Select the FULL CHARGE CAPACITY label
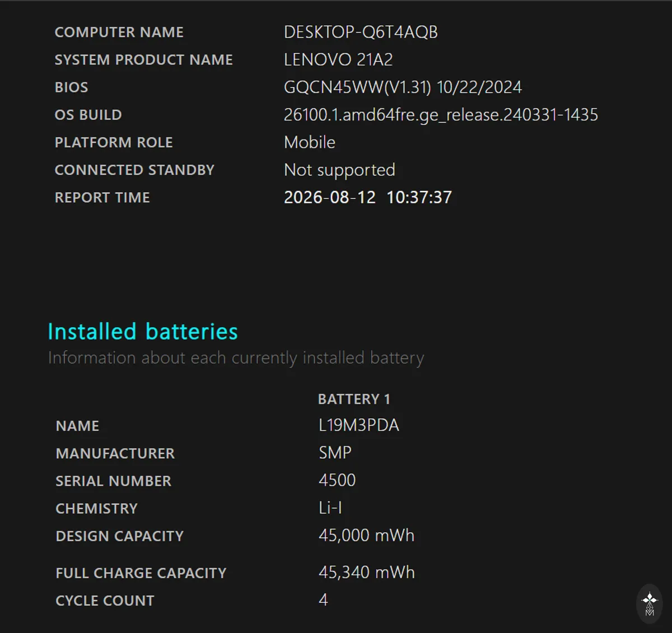The height and width of the screenshot is (633, 672). tap(141, 573)
